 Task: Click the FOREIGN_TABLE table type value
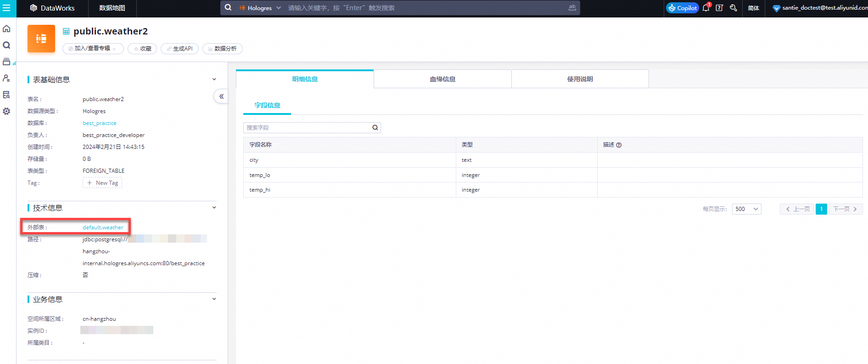point(103,171)
